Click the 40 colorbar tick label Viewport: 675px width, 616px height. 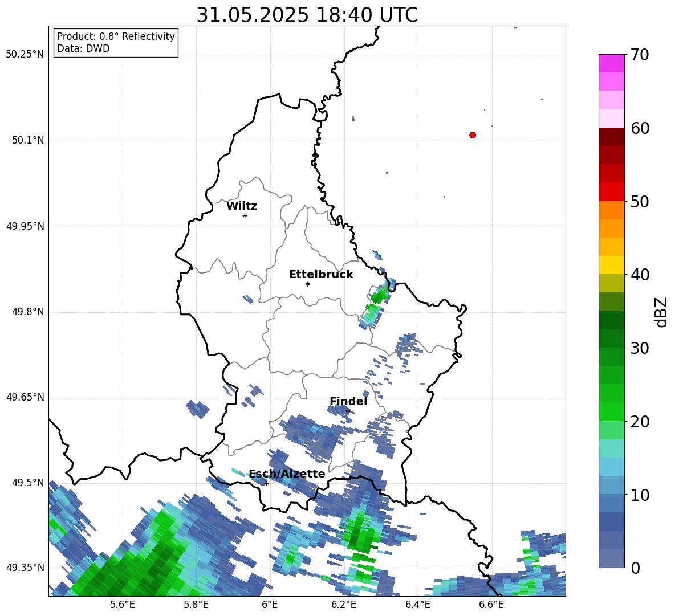coord(640,275)
